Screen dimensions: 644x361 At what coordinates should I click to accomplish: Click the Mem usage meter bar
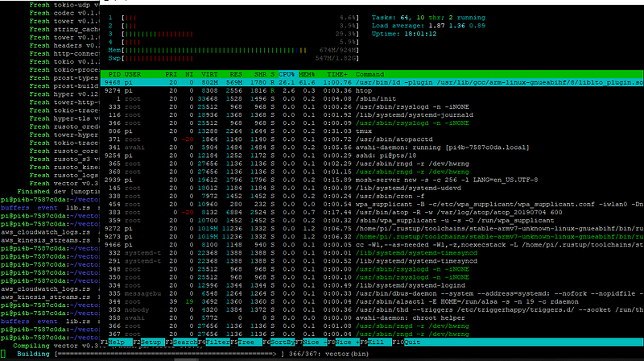(x=233, y=50)
